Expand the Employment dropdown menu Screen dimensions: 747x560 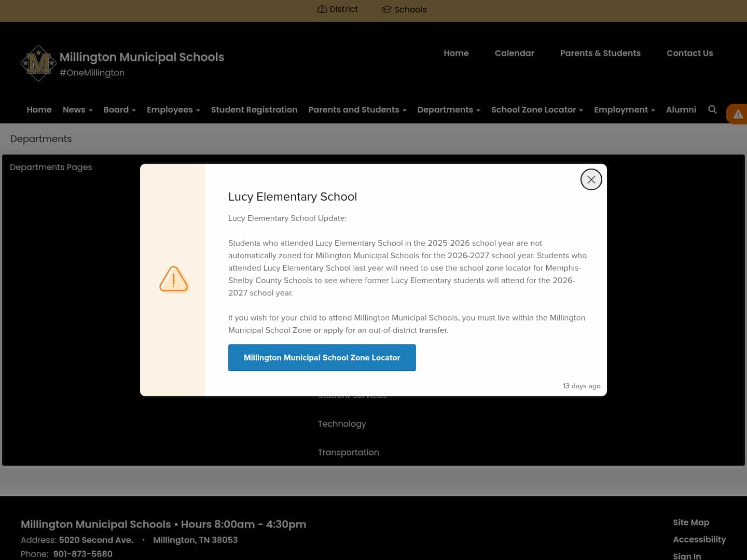pos(624,109)
